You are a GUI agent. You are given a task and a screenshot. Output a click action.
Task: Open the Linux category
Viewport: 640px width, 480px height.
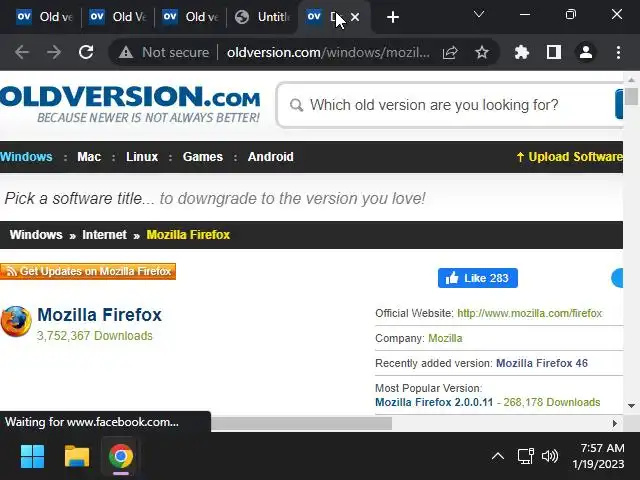(x=142, y=157)
